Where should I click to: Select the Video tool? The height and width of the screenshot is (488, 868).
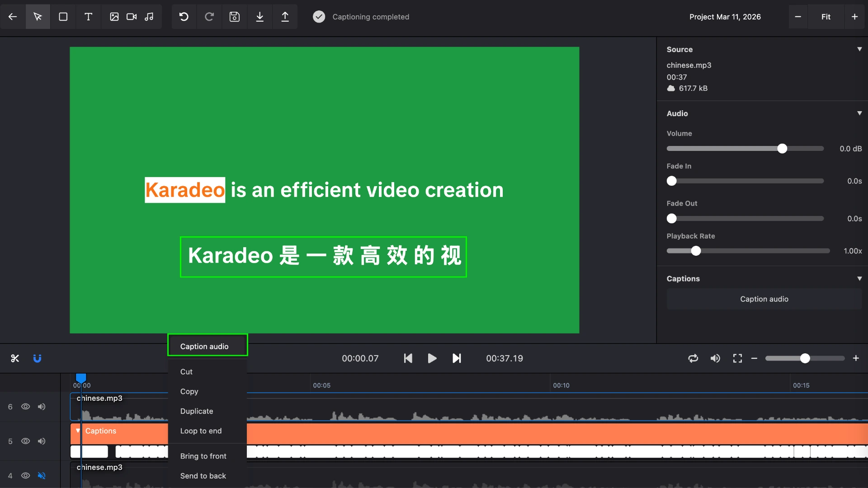131,17
